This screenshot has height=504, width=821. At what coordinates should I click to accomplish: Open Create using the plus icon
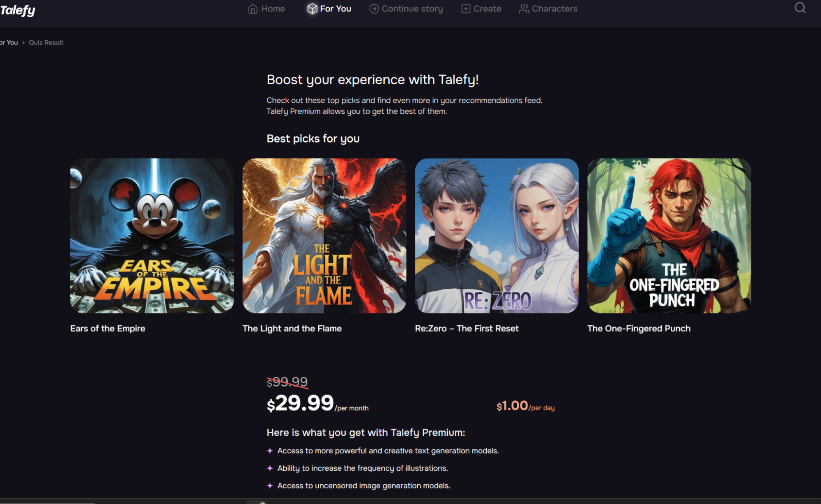click(x=465, y=9)
